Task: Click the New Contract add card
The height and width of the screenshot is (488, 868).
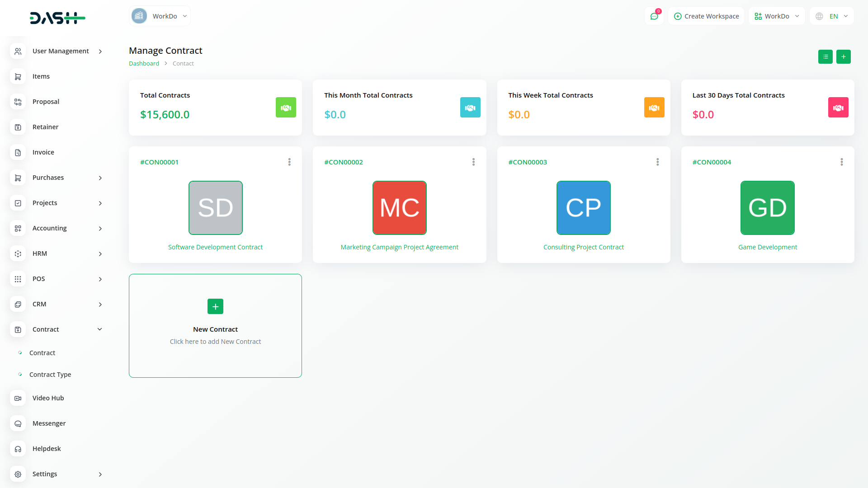Action: [215, 325]
